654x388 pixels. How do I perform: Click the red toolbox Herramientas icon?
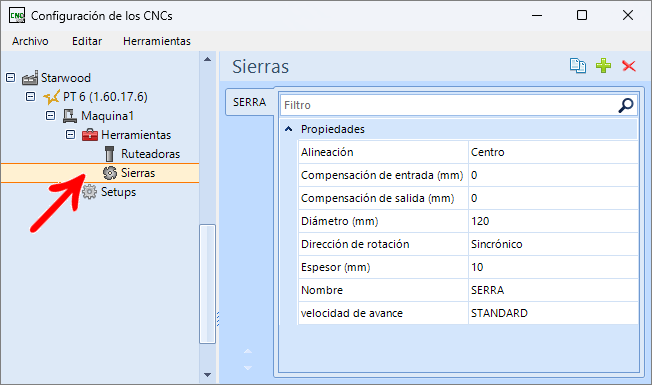[x=90, y=135]
